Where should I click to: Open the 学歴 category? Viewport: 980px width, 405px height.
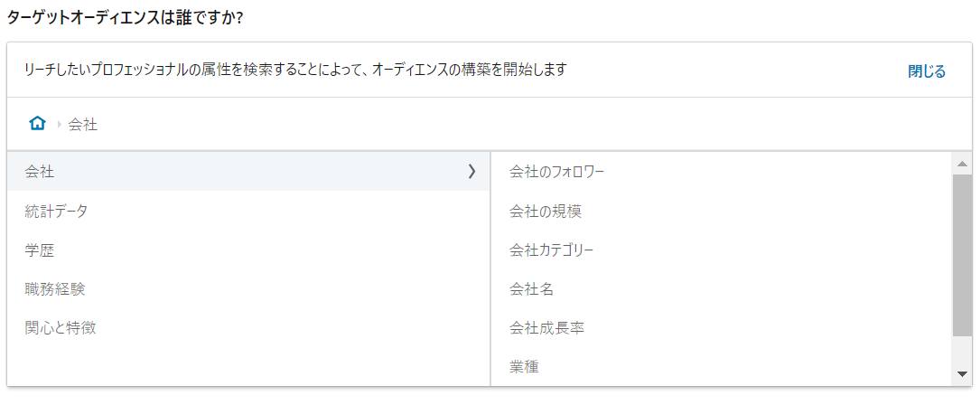pos(40,250)
